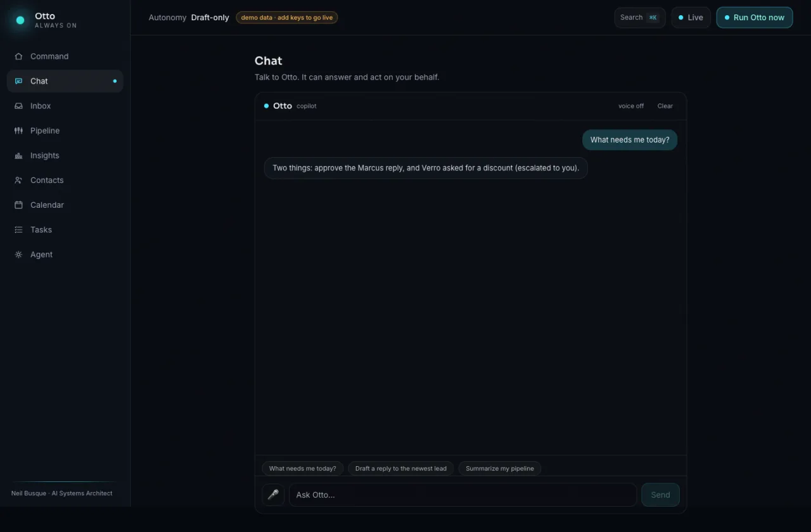Open the Insights chart icon
Image resolution: width=811 pixels, height=532 pixels.
click(x=18, y=155)
